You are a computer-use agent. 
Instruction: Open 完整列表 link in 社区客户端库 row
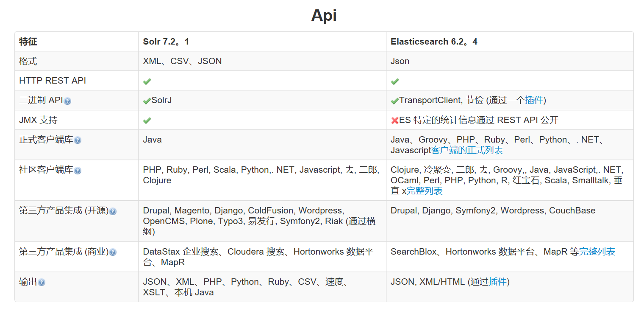425,191
